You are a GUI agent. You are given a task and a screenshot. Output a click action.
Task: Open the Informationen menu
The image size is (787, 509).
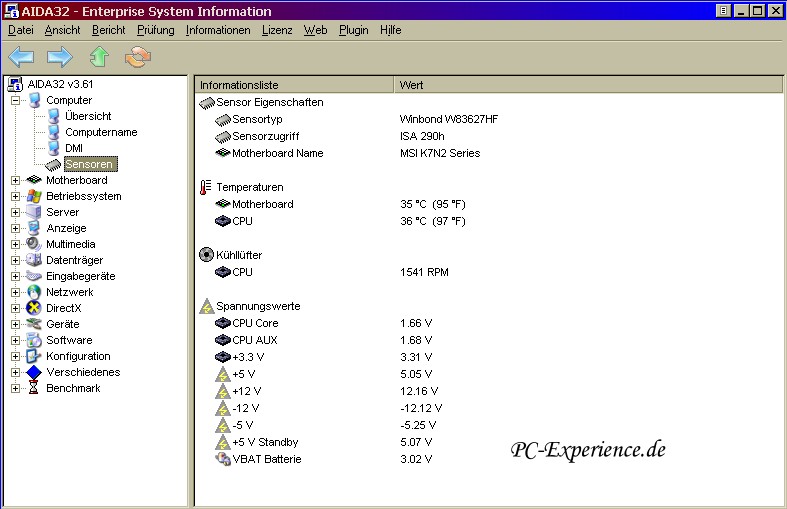click(x=218, y=30)
